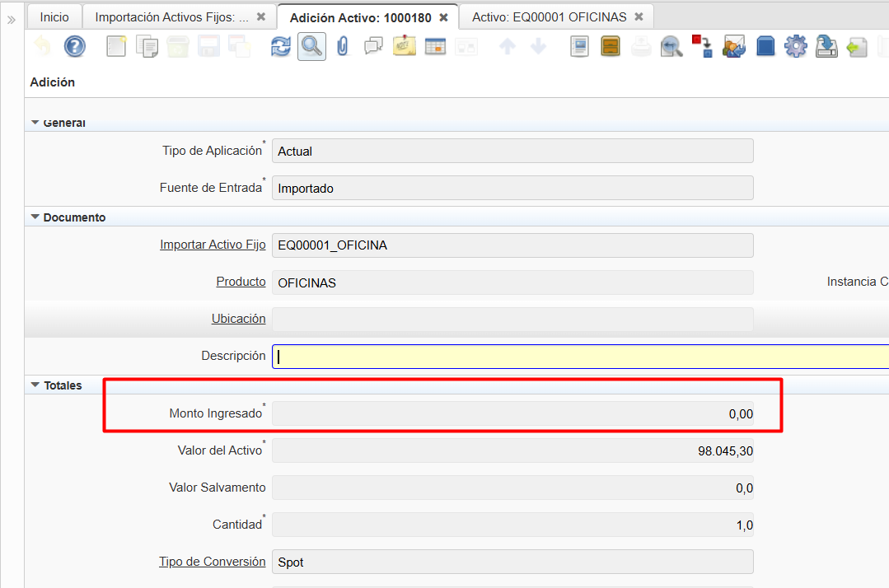Open Attachments via the paperclip icon
The width and height of the screenshot is (889, 588).
(x=343, y=47)
